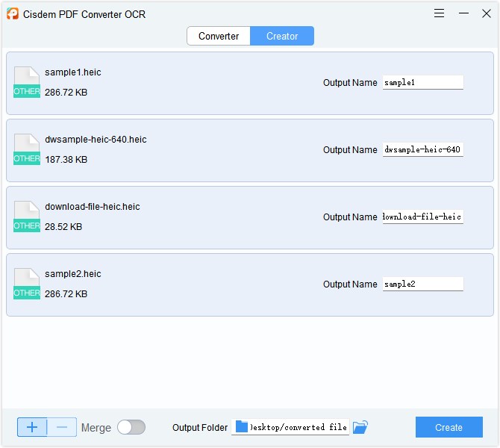Click the Cisdem PDF Converter OCR title
The height and width of the screenshot is (448, 500).
[x=84, y=14]
